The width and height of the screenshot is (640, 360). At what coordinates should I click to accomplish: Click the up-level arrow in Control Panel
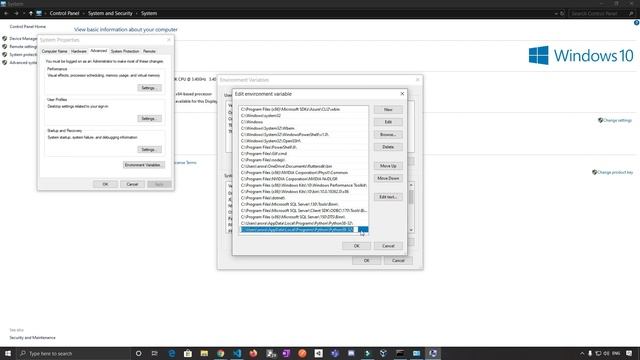pos(31,13)
